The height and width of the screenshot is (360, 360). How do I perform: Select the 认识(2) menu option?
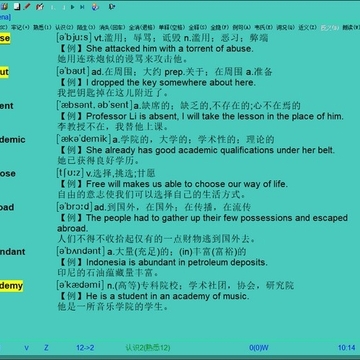coord(64,27)
